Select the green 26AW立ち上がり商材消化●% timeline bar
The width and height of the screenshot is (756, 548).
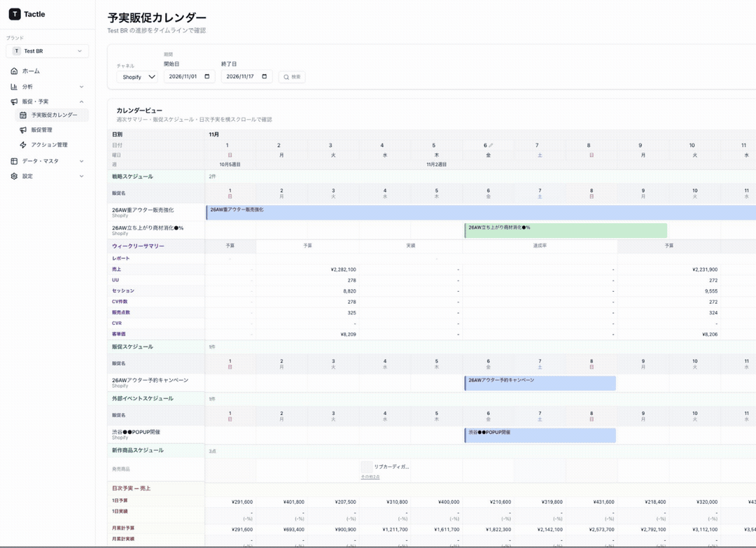(x=566, y=230)
